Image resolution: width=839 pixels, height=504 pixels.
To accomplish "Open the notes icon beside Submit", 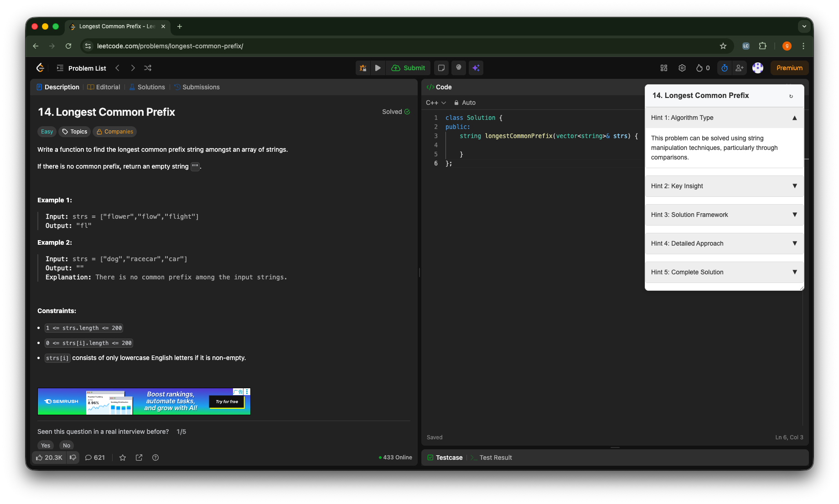I will [x=441, y=68].
